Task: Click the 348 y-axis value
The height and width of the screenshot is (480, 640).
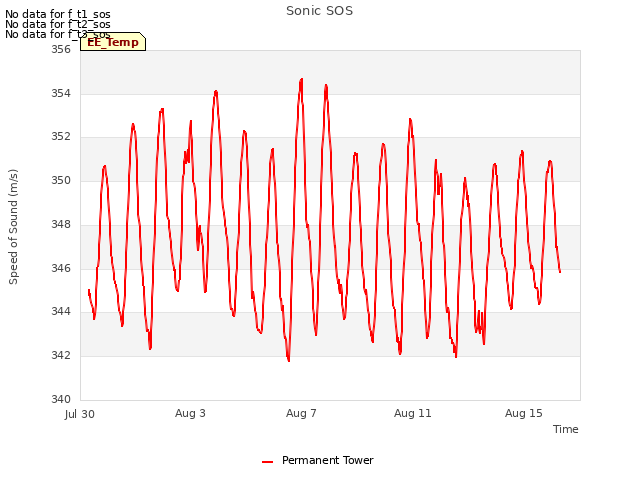Action: [60, 224]
